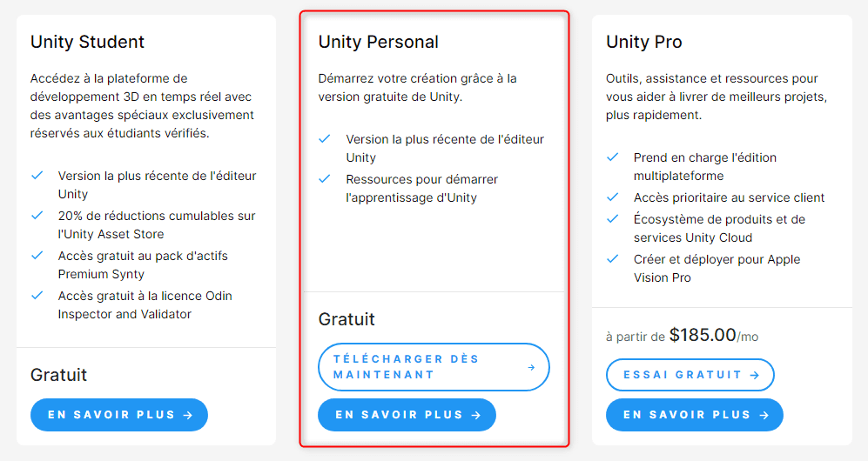868x461 pixels.
Task: Click checkmark beside Ressources pour démarrer l'apprentissage
Action: coord(325,179)
